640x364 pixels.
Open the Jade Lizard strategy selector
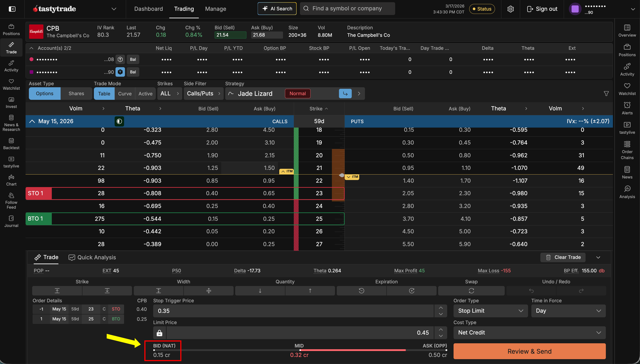click(295, 93)
